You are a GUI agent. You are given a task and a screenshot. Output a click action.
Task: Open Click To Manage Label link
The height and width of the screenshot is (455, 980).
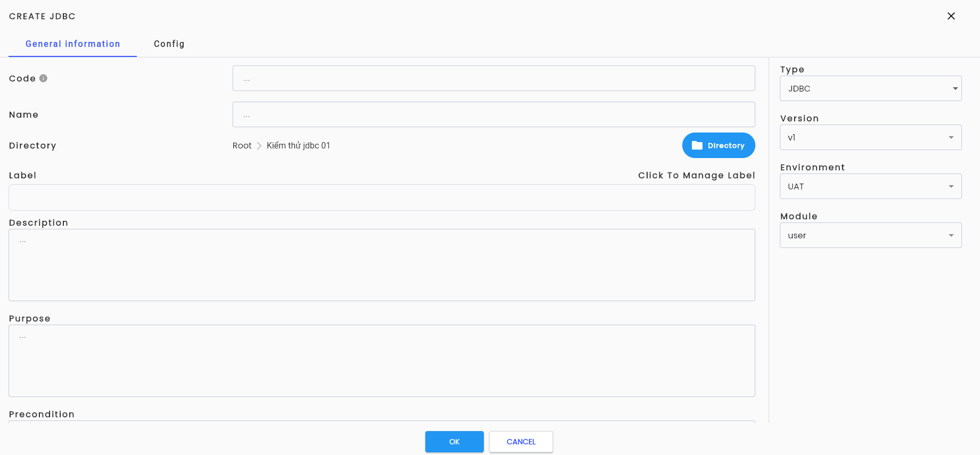click(x=697, y=175)
